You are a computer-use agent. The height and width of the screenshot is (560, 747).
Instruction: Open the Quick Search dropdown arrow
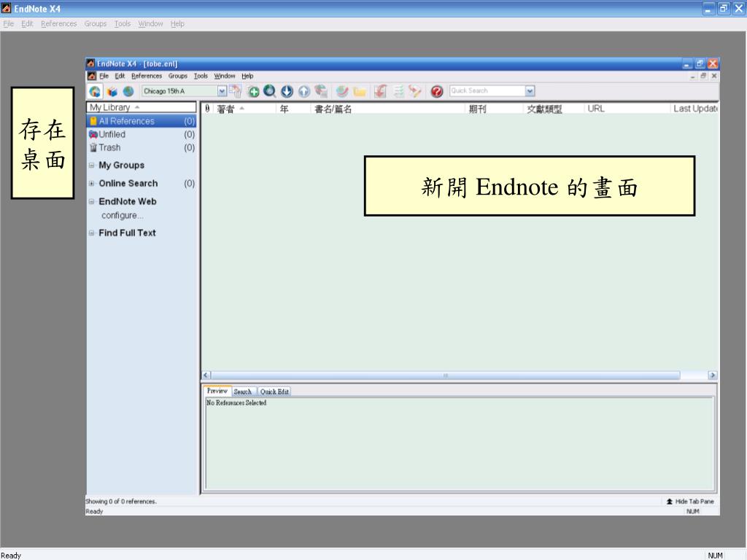530,91
